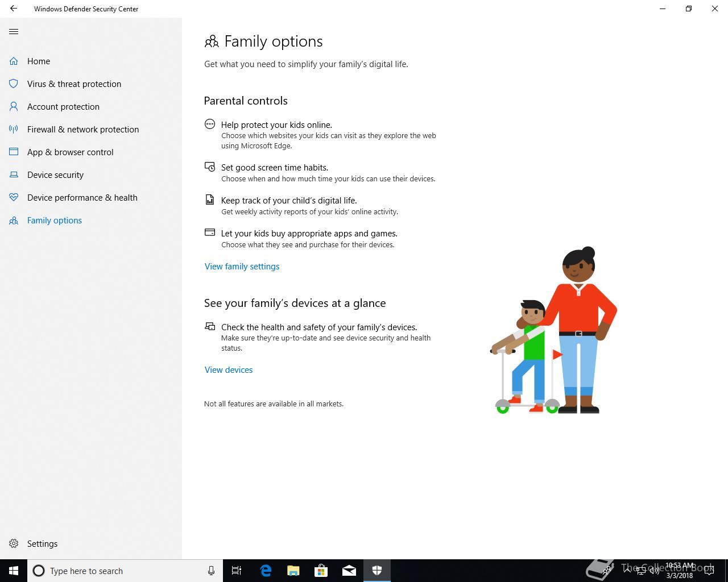Image resolution: width=728 pixels, height=582 pixels.
Task: Click the Device performance & health heart icon
Action: coord(14,197)
